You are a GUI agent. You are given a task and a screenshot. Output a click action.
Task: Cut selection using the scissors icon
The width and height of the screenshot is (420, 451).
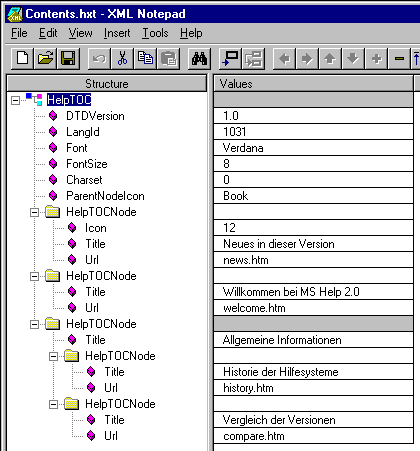pyautogui.click(x=122, y=59)
